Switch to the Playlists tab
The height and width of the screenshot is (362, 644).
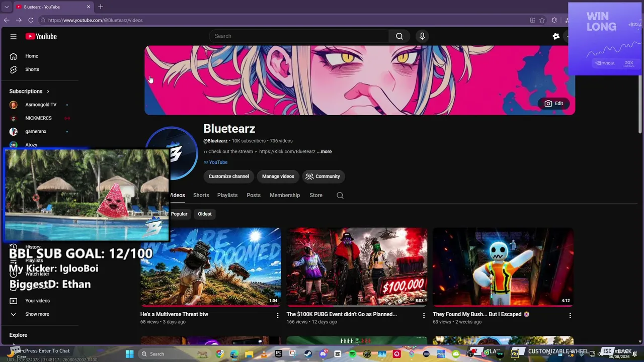(227, 195)
